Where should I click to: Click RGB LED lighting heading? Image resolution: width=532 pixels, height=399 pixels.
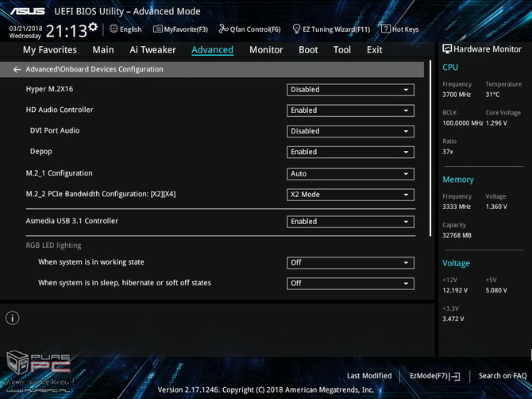(54, 245)
